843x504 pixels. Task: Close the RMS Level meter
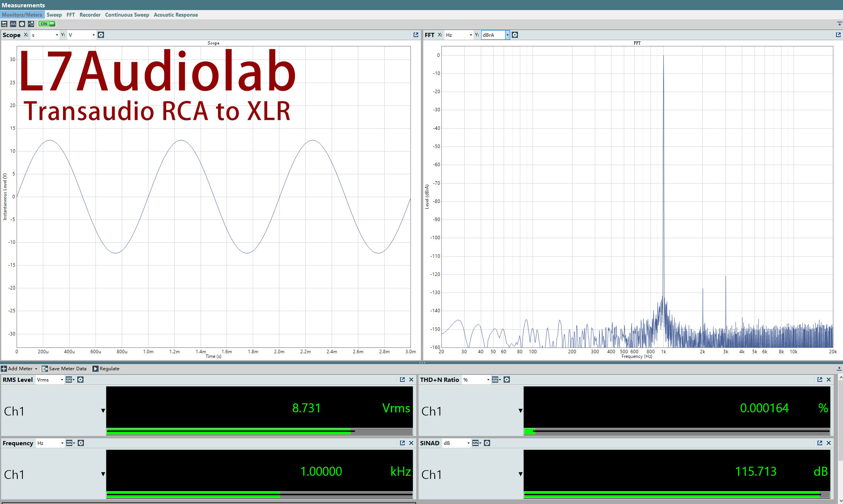coord(411,380)
